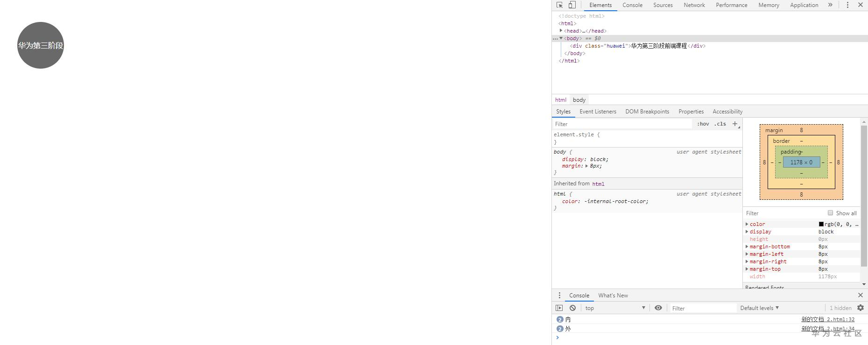Click the html breadcrumb
Image resolution: width=868 pixels, height=345 pixels.
[561, 100]
